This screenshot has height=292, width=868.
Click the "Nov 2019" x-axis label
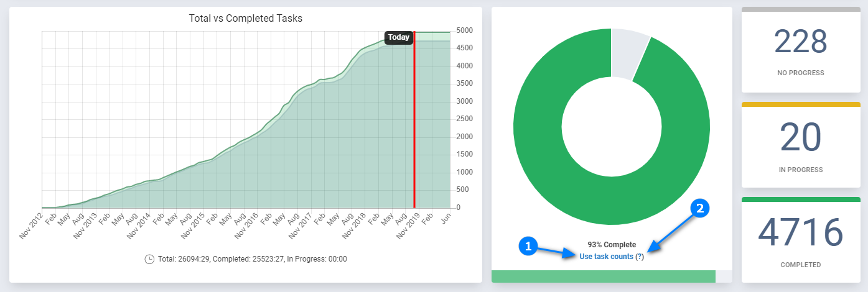pyautogui.click(x=408, y=225)
